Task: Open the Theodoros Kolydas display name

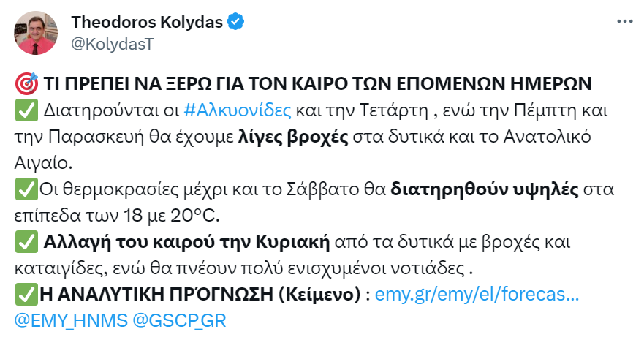Action: tap(146, 23)
